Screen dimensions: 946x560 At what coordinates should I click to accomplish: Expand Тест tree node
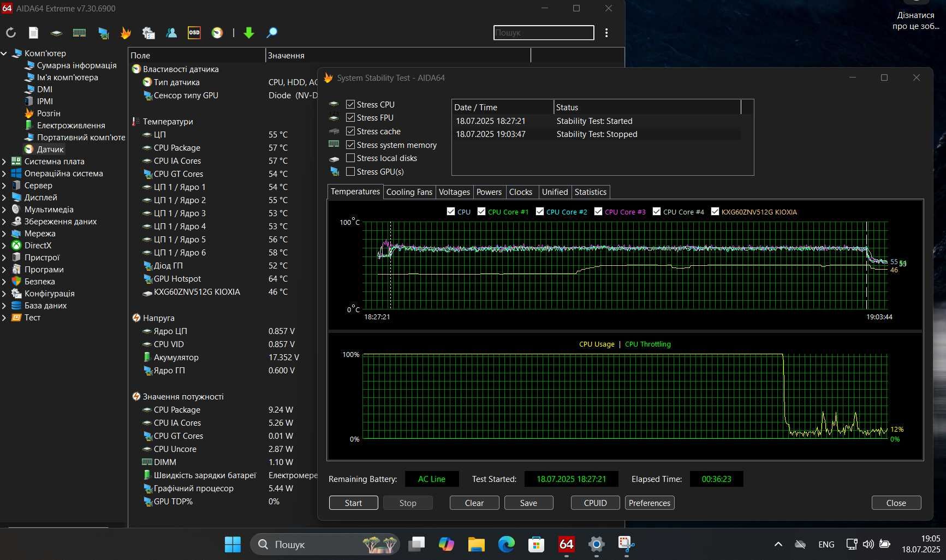tap(4, 317)
